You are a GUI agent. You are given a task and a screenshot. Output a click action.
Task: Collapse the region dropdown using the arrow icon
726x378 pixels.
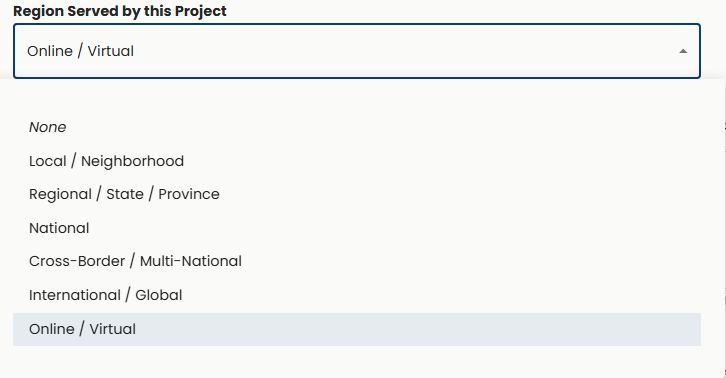pos(683,51)
